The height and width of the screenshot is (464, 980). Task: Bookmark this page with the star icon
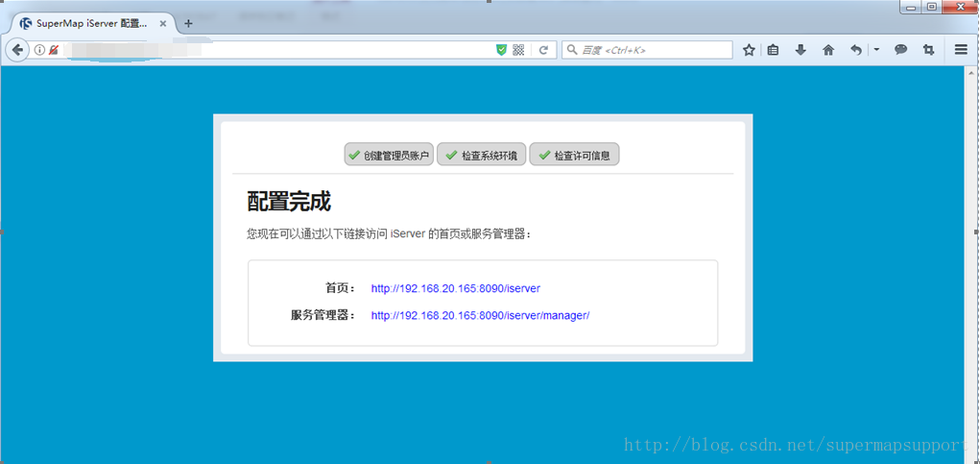pyautogui.click(x=749, y=50)
